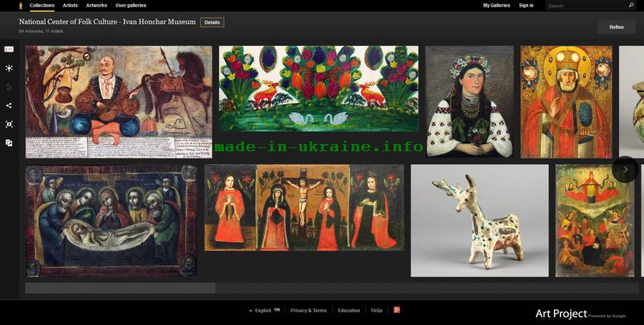Viewport: 644px width, 325px height.
Task: Open the Collections tab
Action: (42, 6)
